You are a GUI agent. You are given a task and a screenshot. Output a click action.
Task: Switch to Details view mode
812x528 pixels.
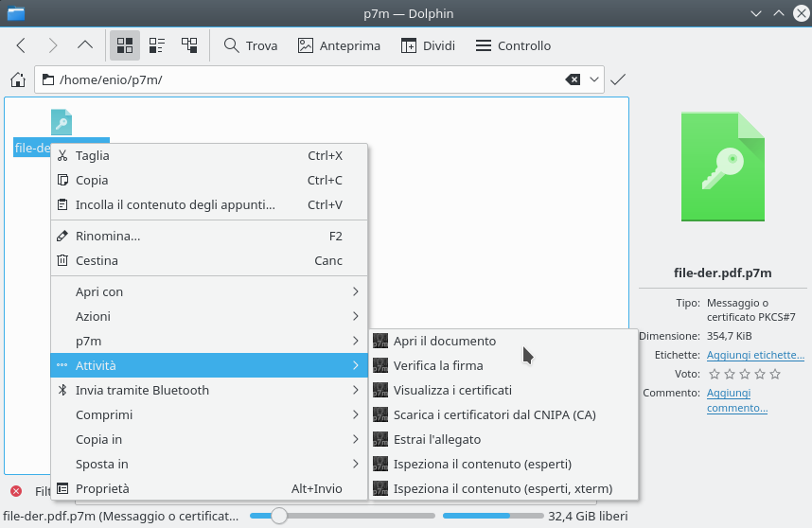tap(189, 45)
